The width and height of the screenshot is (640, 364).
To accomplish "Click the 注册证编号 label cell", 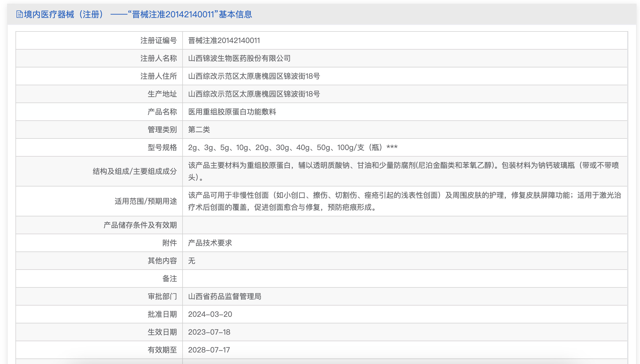I will tap(158, 40).
